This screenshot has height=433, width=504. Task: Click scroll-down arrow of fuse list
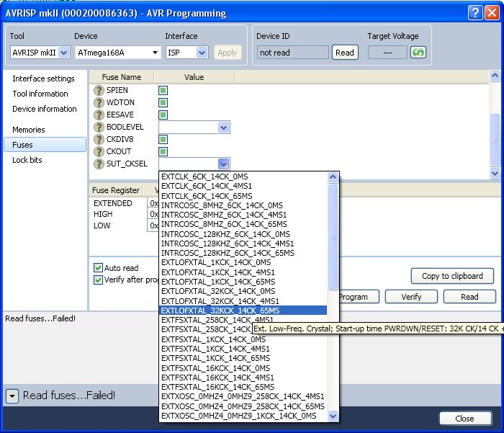(495, 173)
